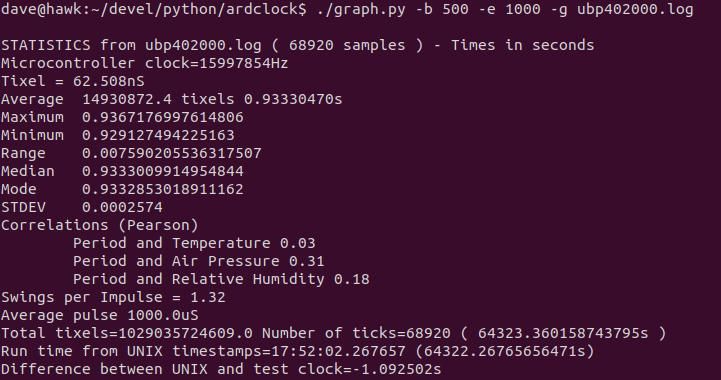Click the Median value 0.9333009914954844
The image size is (721, 380).
pos(163,171)
